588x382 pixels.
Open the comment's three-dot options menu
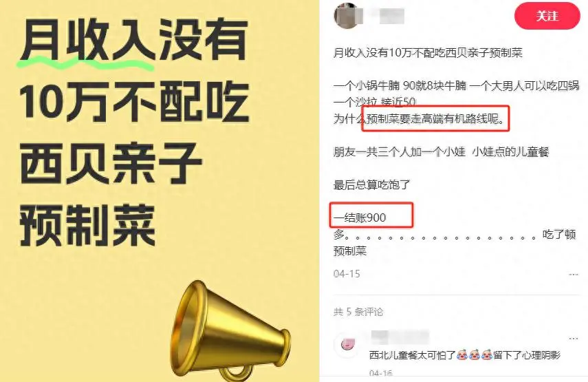coord(574,339)
